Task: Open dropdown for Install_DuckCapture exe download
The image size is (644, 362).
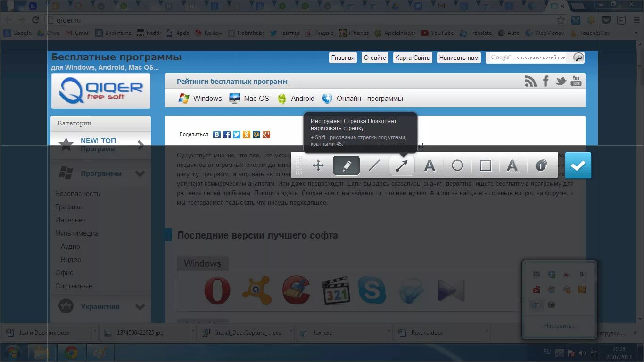Action: pos(290,332)
